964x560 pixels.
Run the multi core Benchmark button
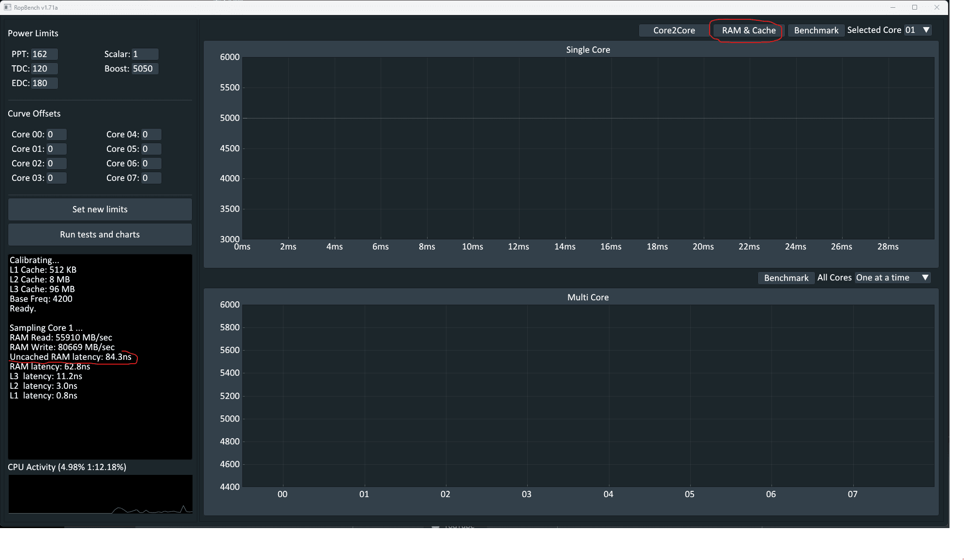[x=786, y=278]
